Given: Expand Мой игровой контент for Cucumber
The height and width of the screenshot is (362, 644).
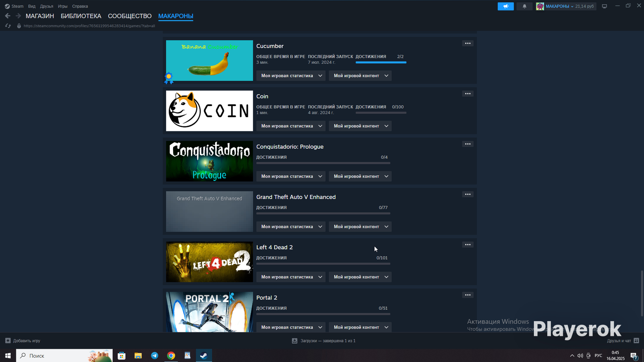Looking at the screenshot, I should pyautogui.click(x=360, y=76).
